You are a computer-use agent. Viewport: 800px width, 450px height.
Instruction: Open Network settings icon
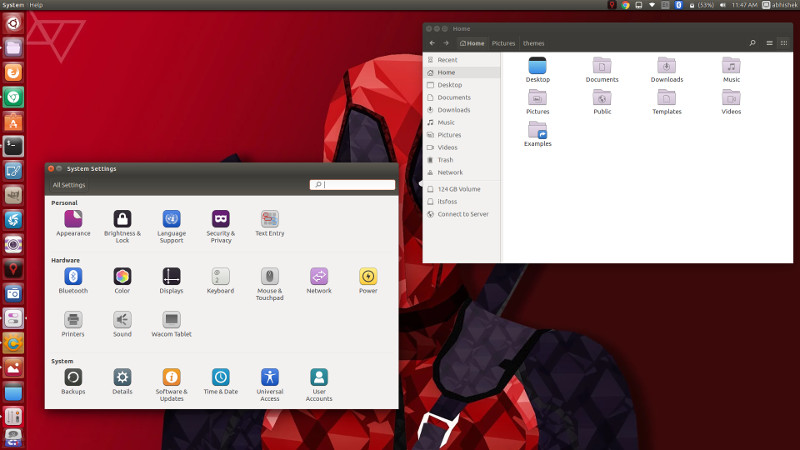tap(319, 281)
